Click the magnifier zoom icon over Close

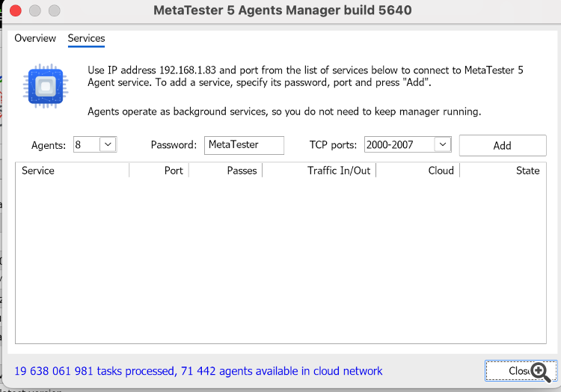click(x=541, y=370)
